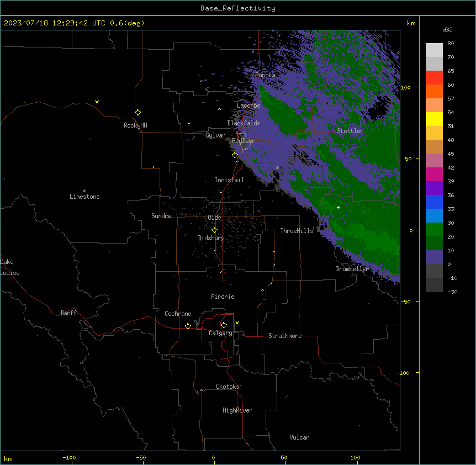Click the Base_Reflectivity title text
Image resolution: width=476 pixels, height=465 pixels.
(x=238, y=8)
